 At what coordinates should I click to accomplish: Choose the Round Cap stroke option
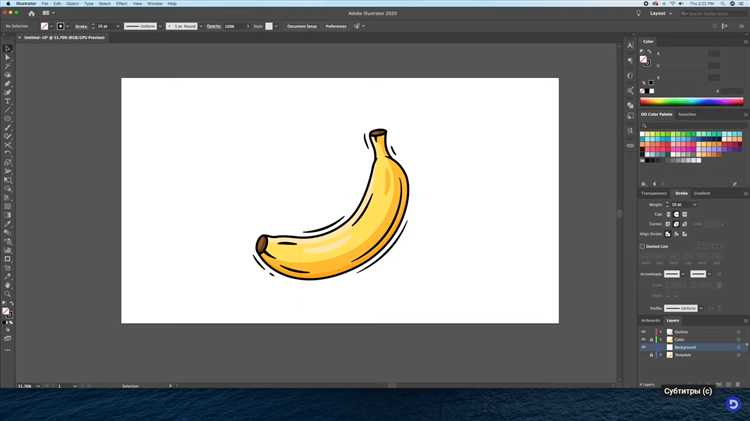tap(676, 214)
